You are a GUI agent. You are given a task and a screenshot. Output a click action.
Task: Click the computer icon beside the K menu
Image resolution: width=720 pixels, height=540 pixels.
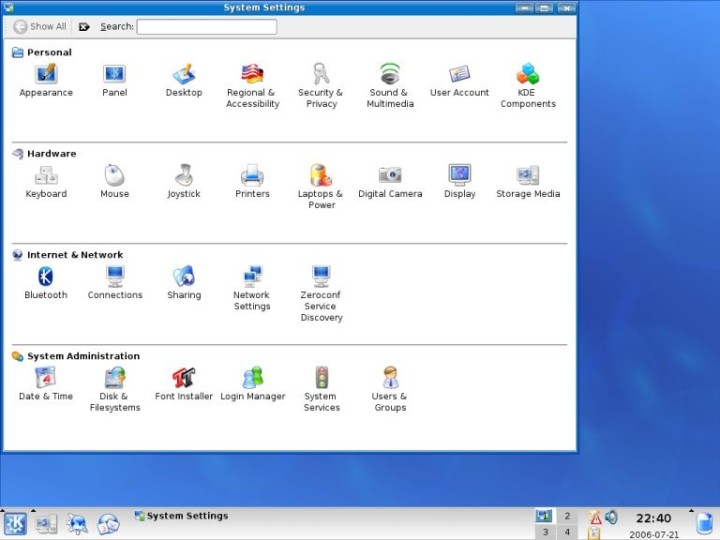pos(46,523)
